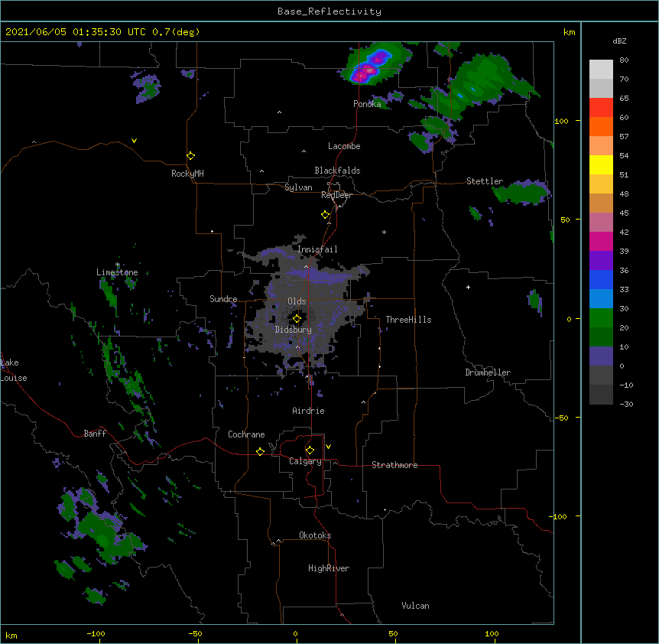Click the orange swatch between 60 and 57 dBZ

click(x=601, y=126)
